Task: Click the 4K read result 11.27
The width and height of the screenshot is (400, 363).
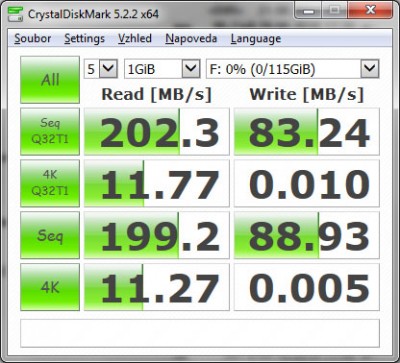Action: 157,287
